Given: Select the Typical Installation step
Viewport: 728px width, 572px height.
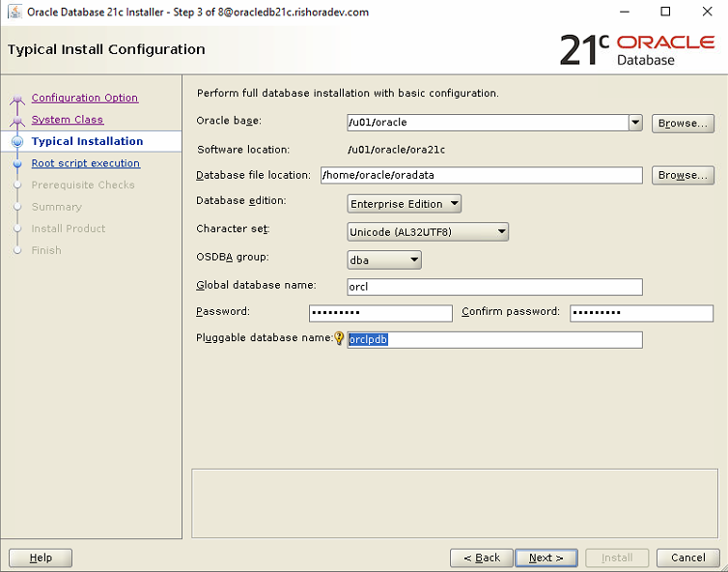Looking at the screenshot, I should [x=87, y=141].
